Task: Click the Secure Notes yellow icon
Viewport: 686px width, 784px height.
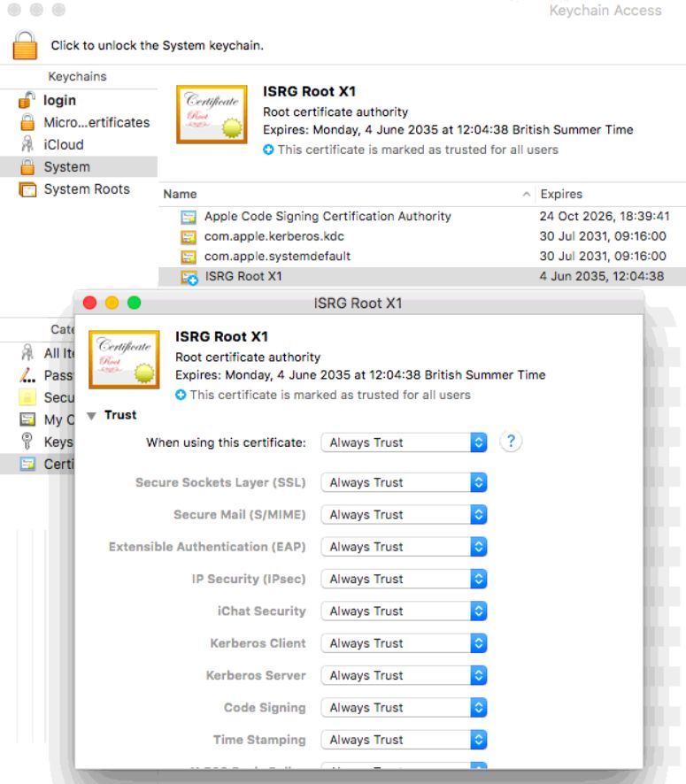Action: pos(27,397)
